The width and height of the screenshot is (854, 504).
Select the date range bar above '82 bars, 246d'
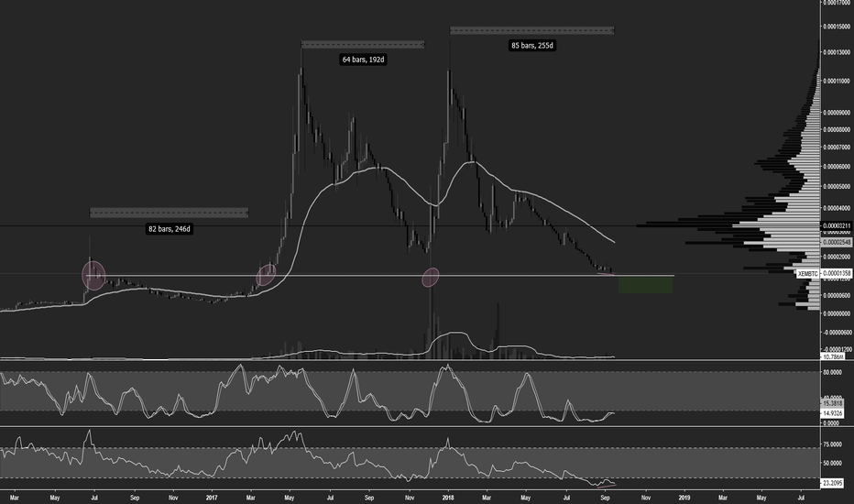click(x=169, y=213)
